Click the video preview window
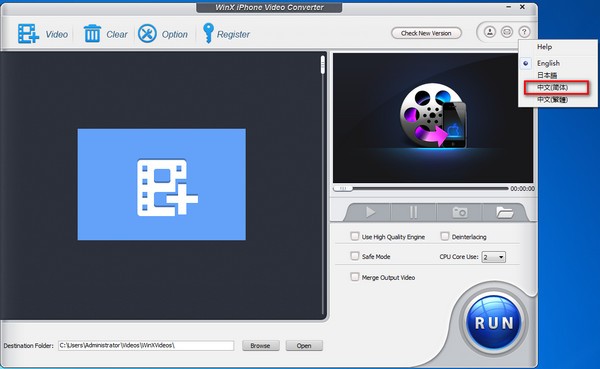 coord(433,118)
